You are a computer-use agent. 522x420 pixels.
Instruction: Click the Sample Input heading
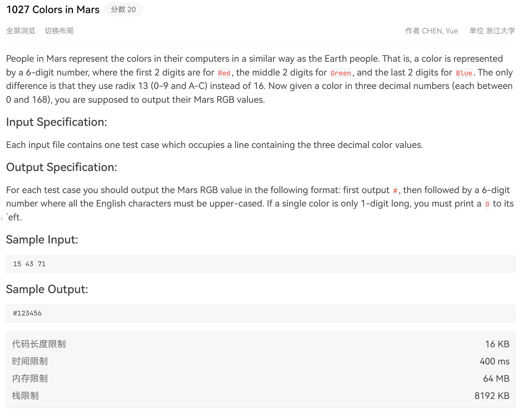tap(42, 240)
